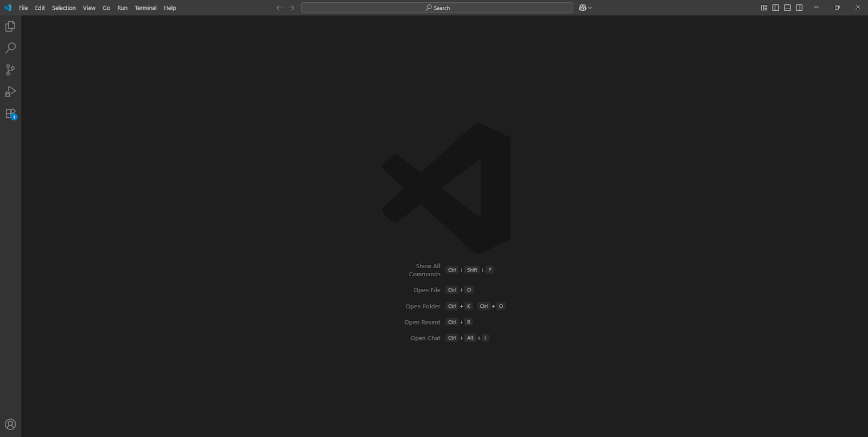Viewport: 868px width, 437px height.
Task: Open the Run and Debug view
Action: click(10, 91)
